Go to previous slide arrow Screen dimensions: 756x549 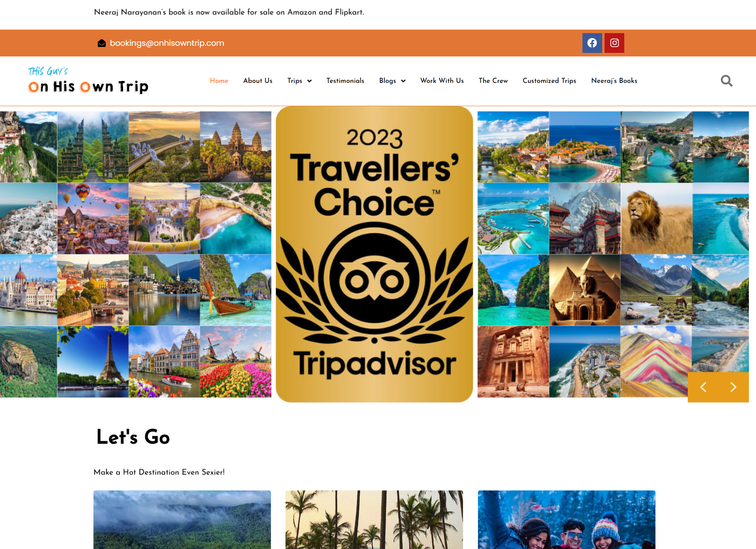703,387
